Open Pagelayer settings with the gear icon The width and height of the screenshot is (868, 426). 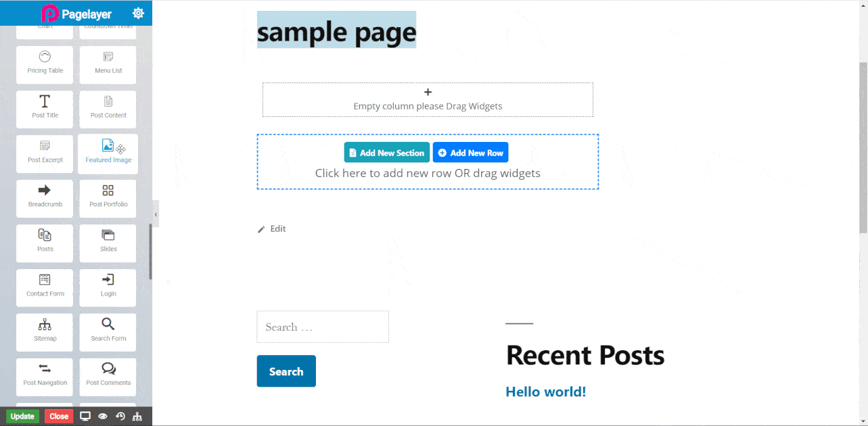pos(138,12)
